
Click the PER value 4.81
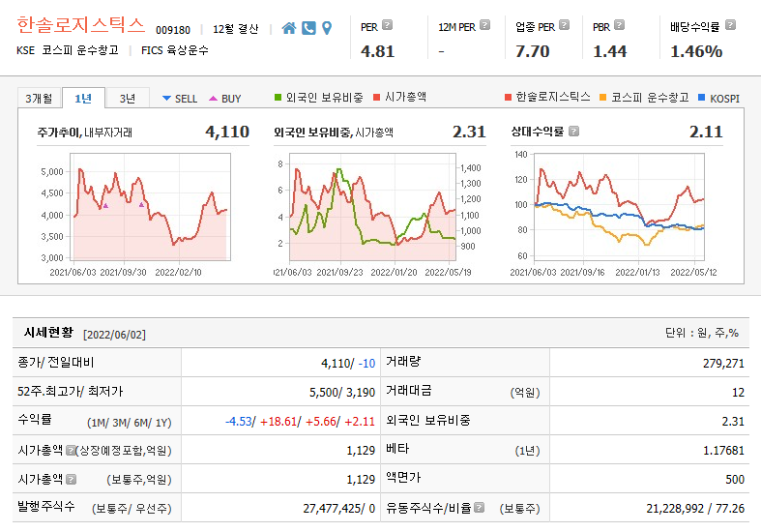point(377,51)
